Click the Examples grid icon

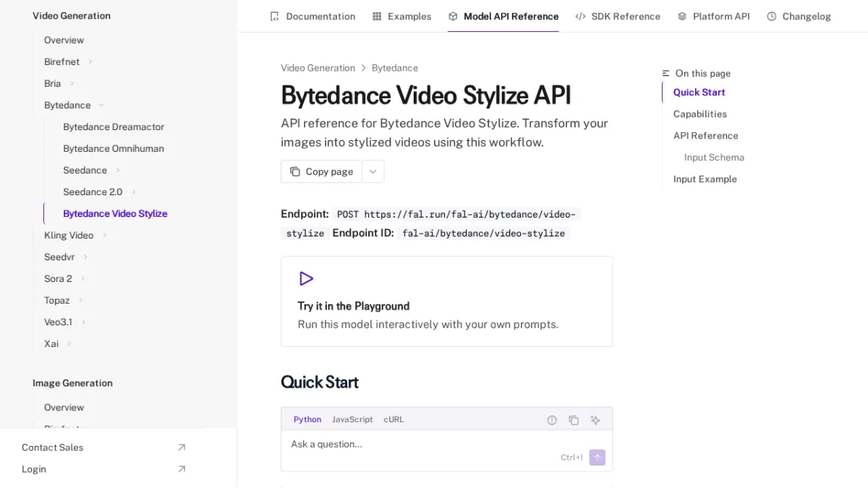coord(377,16)
